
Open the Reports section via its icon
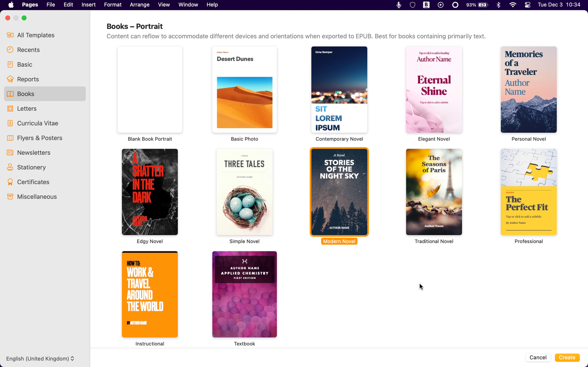pyautogui.click(x=10, y=79)
